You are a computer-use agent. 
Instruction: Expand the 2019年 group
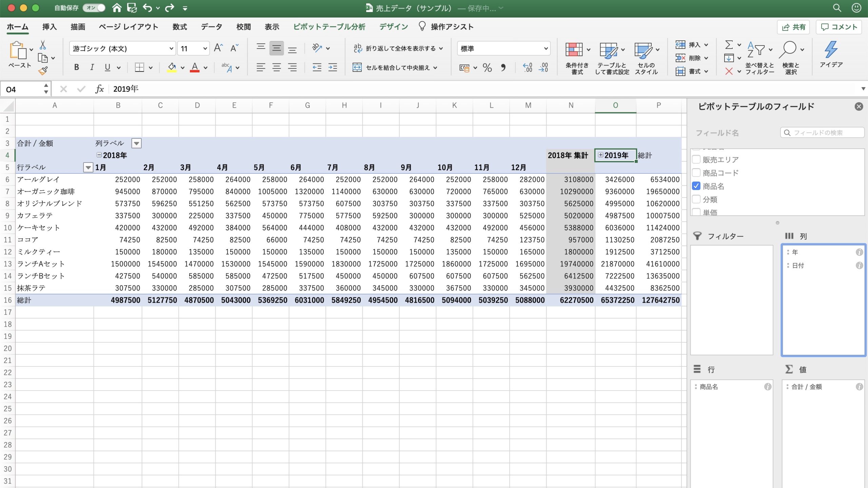click(600, 155)
